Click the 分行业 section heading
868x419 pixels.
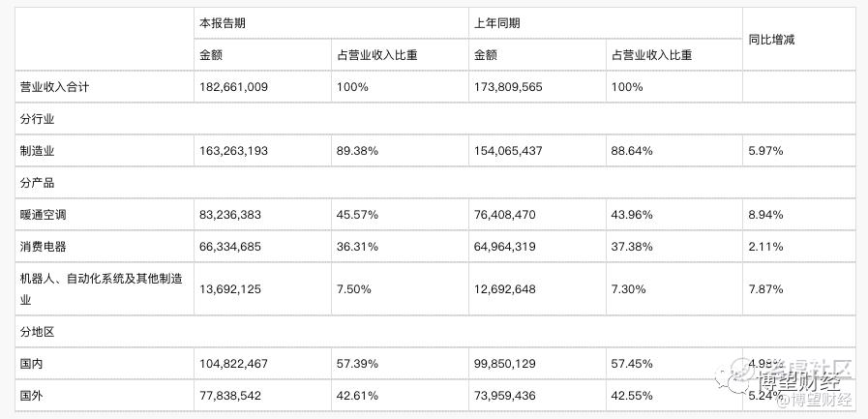coord(37,119)
